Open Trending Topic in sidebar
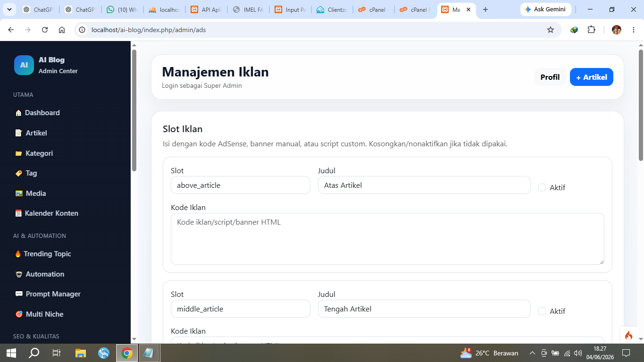Screen dimensions: 644x362 click(x=43, y=254)
